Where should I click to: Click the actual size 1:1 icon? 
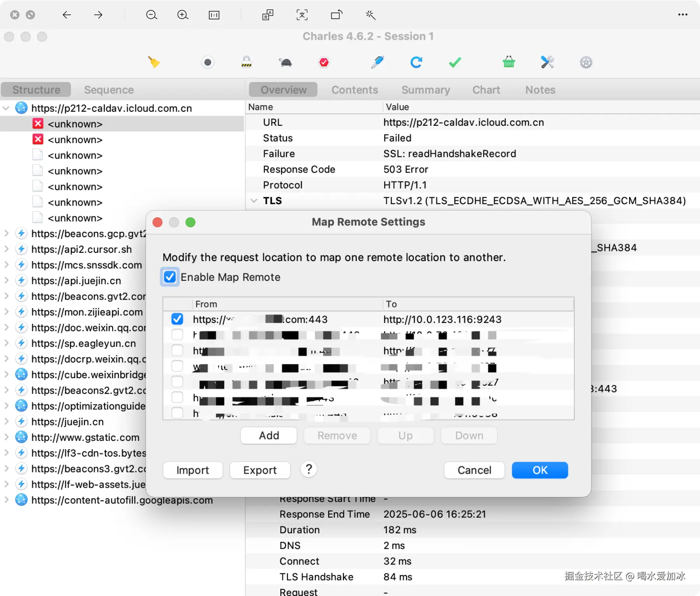[214, 15]
